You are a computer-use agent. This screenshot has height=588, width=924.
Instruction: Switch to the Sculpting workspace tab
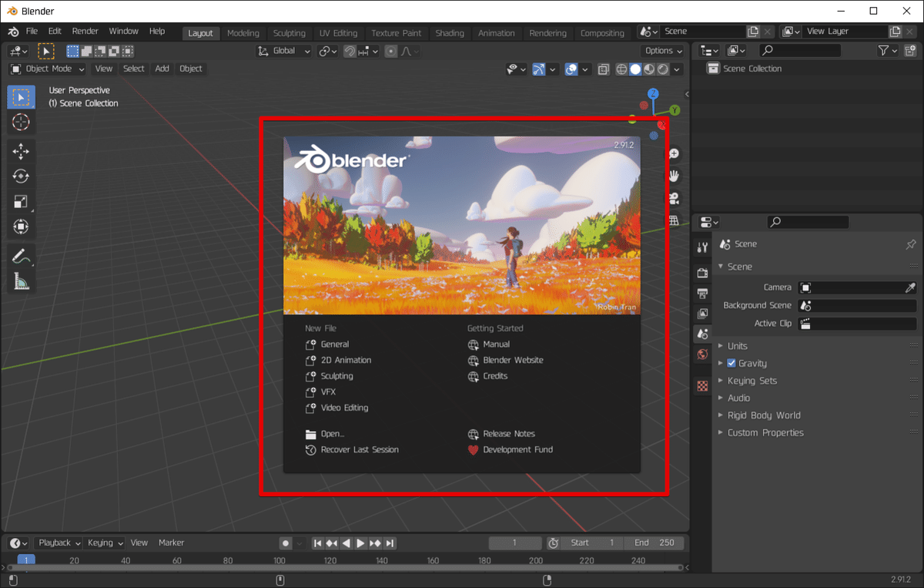pyautogui.click(x=289, y=33)
